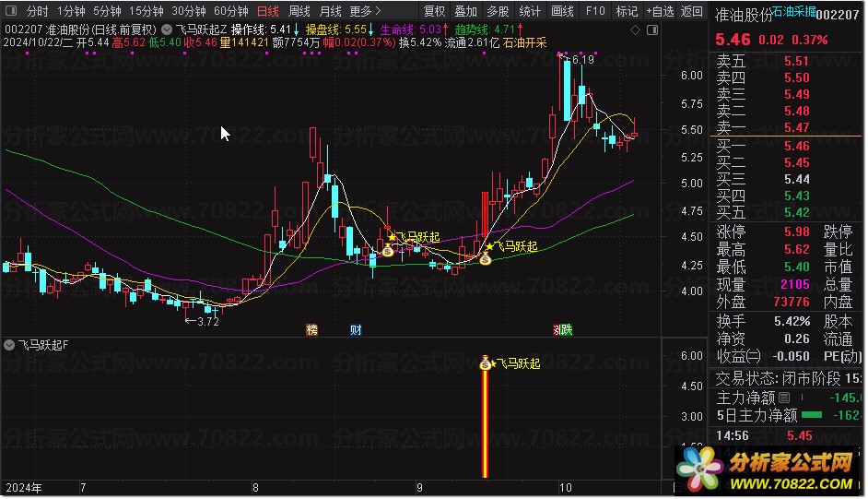868x499 pixels.
Task: Click second money-bag signal on main chart
Action: tap(486, 258)
